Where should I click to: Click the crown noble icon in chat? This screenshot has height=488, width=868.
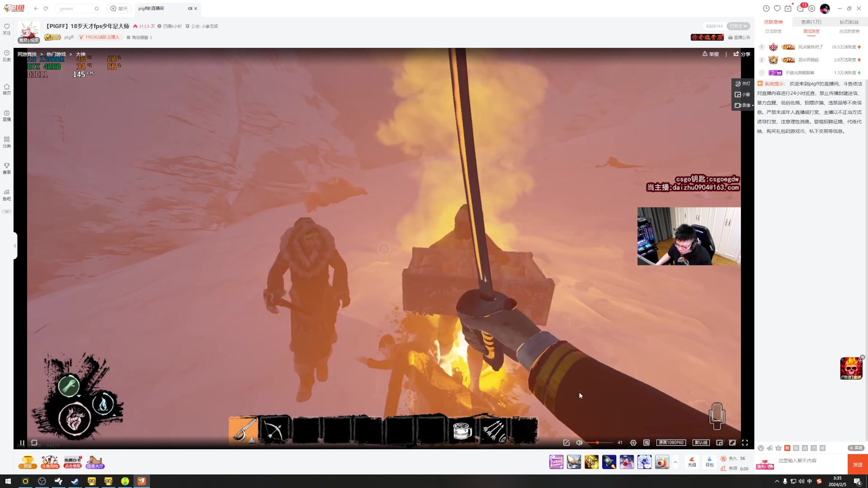[x=778, y=448]
